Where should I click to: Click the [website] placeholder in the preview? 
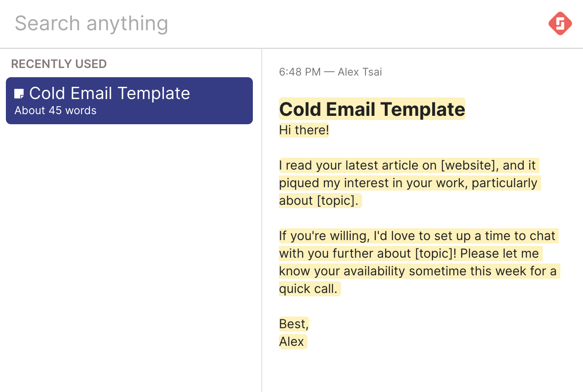click(x=467, y=165)
